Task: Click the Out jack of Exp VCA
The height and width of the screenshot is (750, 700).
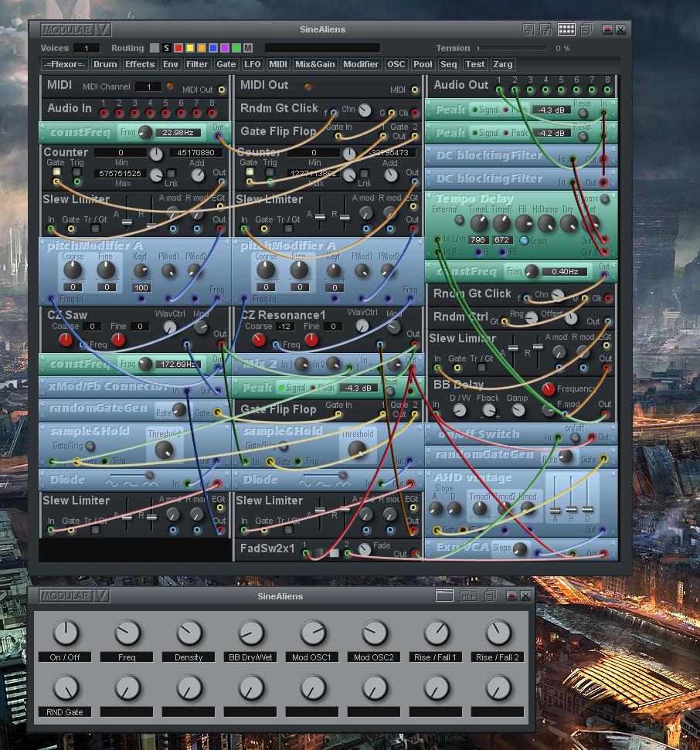Action: pyautogui.click(x=604, y=553)
